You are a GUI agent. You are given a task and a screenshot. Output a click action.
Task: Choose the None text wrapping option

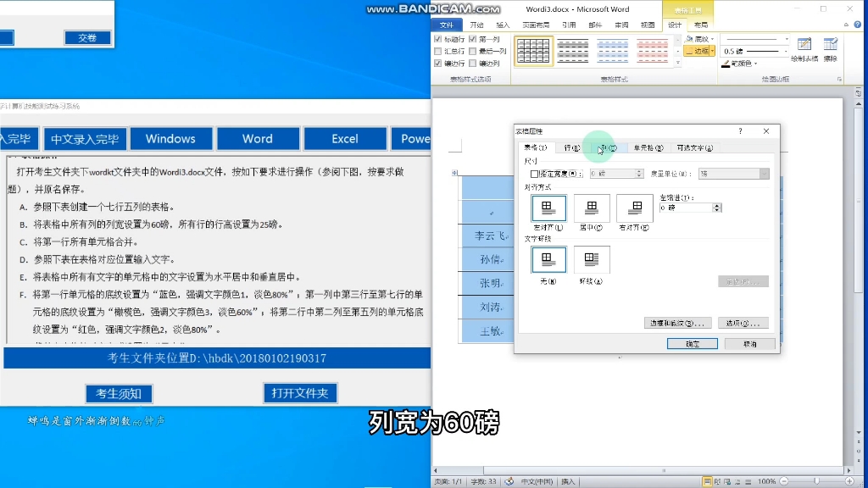[x=549, y=259]
